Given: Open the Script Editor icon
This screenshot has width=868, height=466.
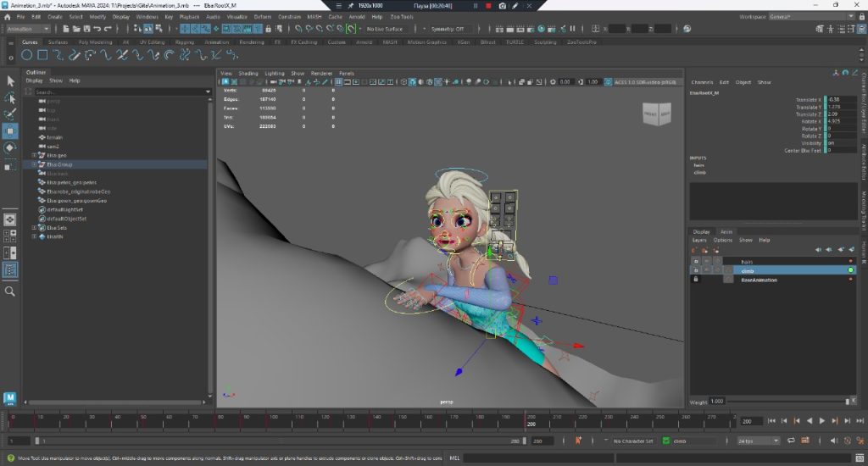Looking at the screenshot, I should pyautogui.click(x=860, y=458).
